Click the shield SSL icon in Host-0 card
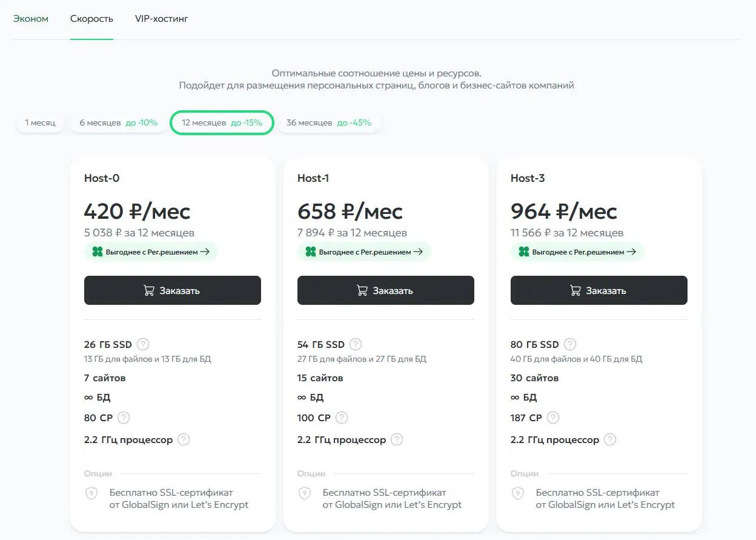This screenshot has height=540, width=756. tap(91, 493)
